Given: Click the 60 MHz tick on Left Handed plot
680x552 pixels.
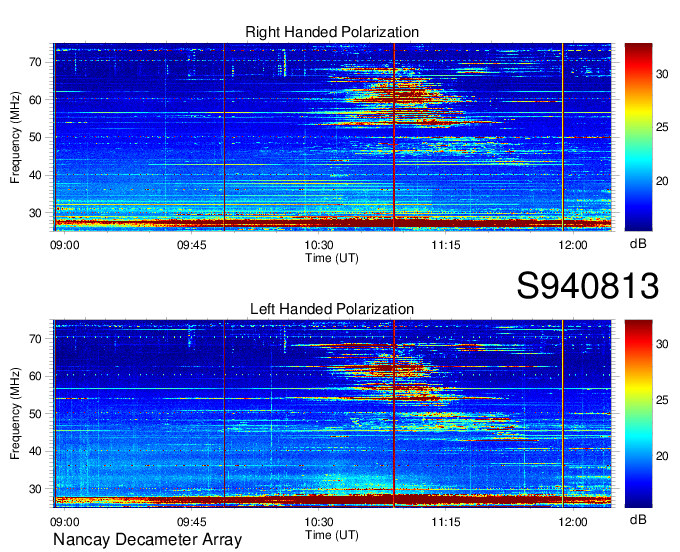Looking at the screenshot, I should 35,376.
